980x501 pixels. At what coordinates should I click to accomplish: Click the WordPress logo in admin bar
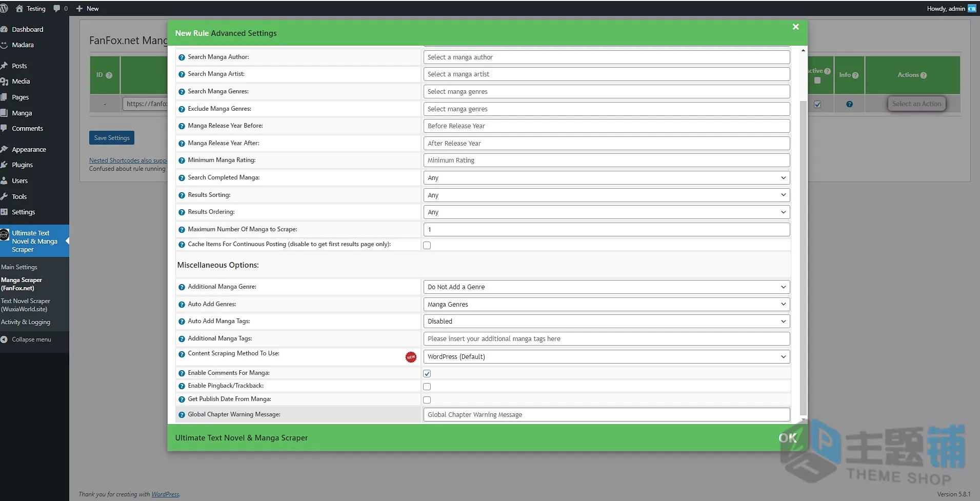click(4, 8)
